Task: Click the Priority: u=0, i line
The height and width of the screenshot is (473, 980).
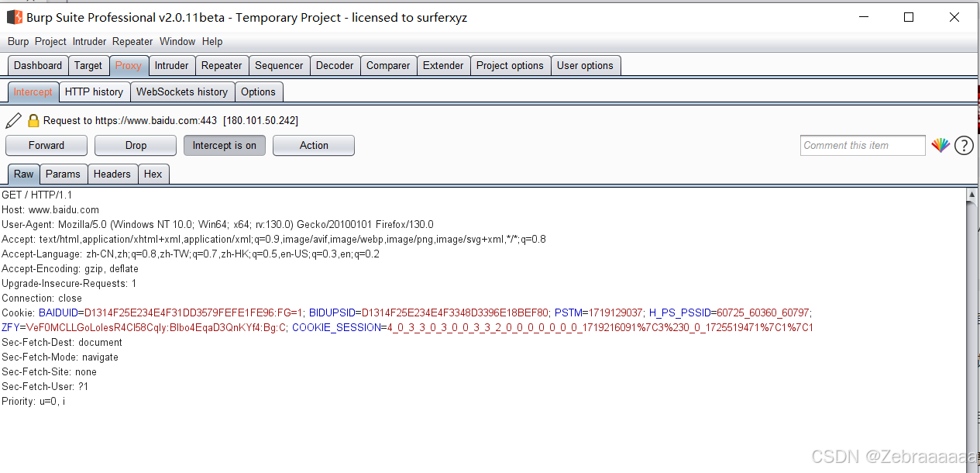Action: pyautogui.click(x=33, y=401)
